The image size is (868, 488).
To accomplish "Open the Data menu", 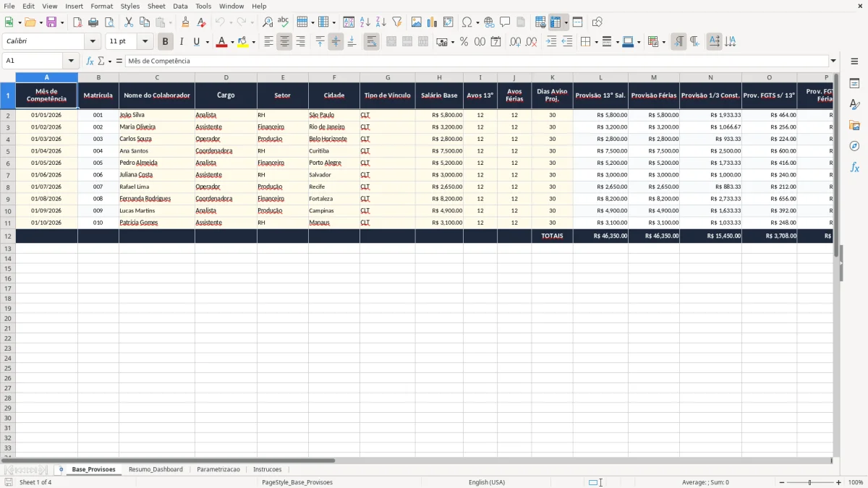I will point(180,6).
